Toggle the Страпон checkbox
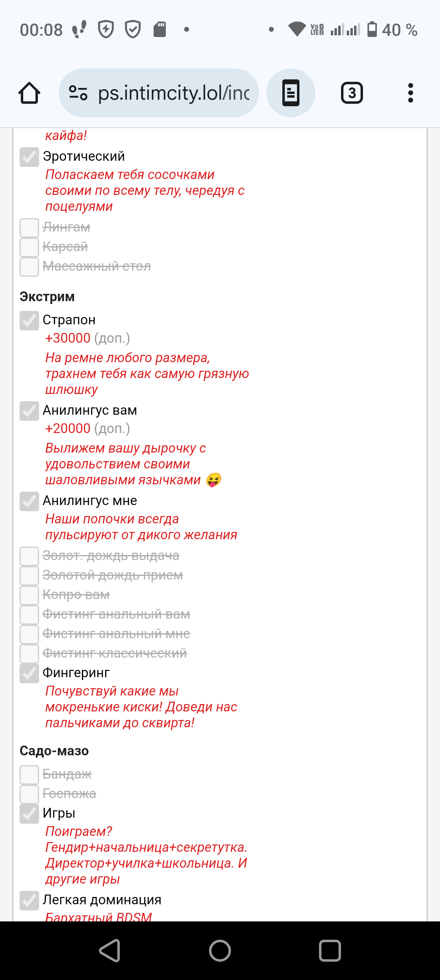The width and height of the screenshot is (440, 980). click(29, 321)
